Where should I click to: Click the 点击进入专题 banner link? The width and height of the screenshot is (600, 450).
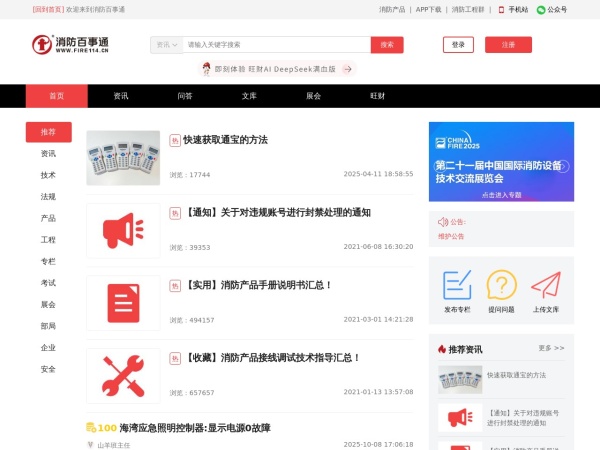pyautogui.click(x=501, y=195)
